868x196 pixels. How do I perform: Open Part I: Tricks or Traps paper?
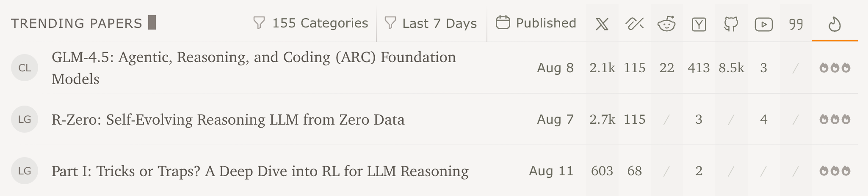(x=260, y=171)
